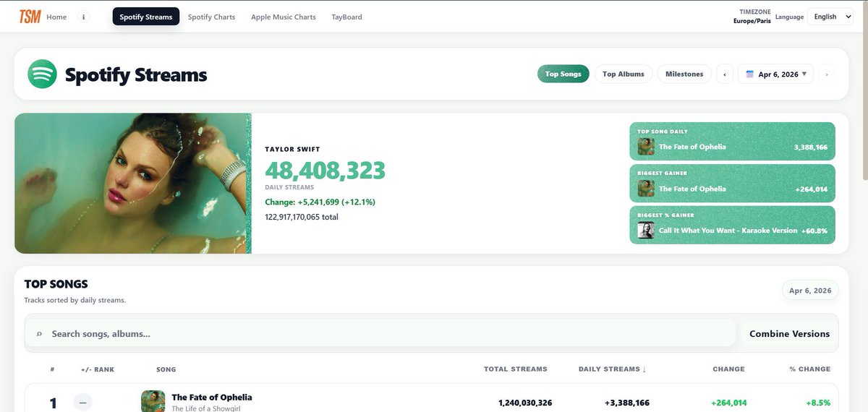Screen dimensions: 868x412
Task: Switch to Spotify Charts tab
Action: (x=211, y=17)
